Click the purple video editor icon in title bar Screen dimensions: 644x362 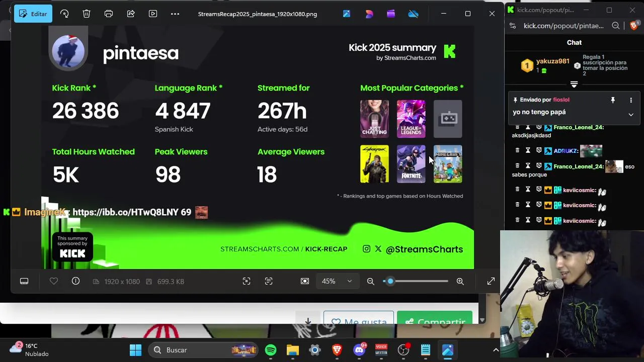(391, 14)
